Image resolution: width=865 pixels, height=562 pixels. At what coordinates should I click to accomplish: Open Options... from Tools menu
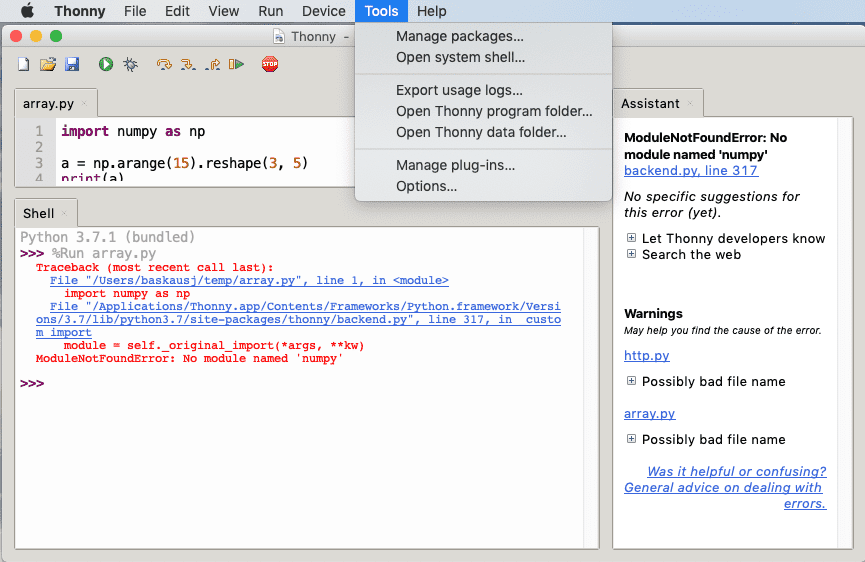pos(483,186)
